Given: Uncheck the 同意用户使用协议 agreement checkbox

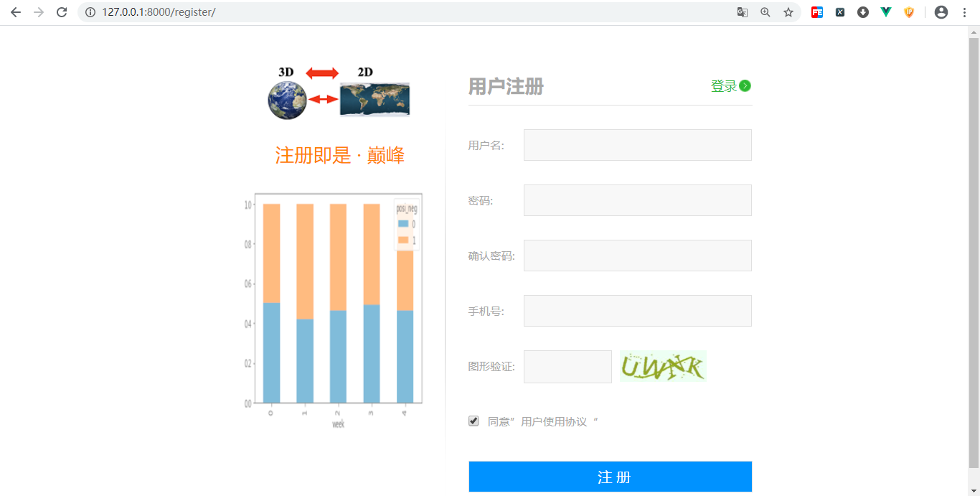Looking at the screenshot, I should [473, 421].
